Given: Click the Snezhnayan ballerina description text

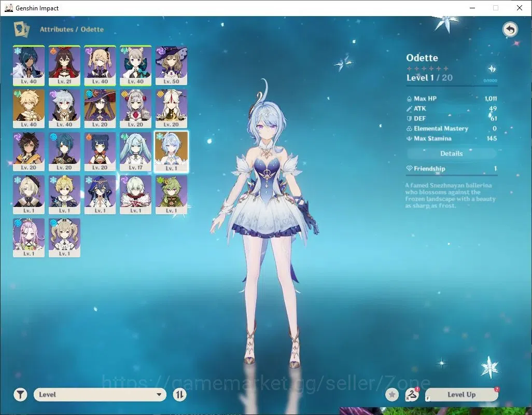Looking at the screenshot, I should (450, 196).
